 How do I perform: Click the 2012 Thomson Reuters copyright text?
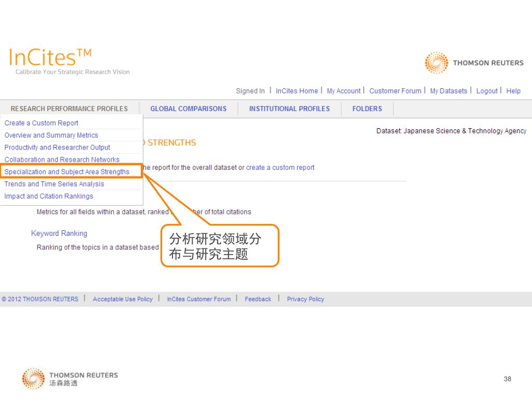[40, 299]
